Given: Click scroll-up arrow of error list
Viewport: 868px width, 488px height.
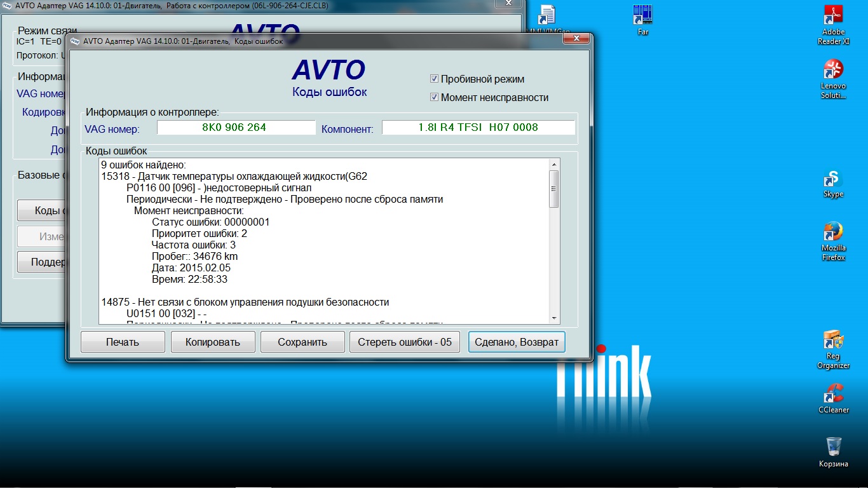Looking at the screenshot, I should [x=553, y=165].
